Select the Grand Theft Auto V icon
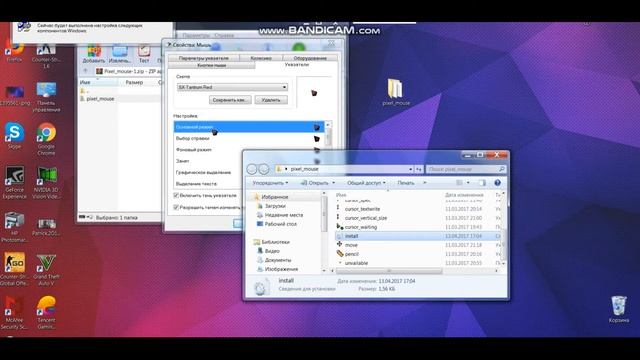The width and height of the screenshot is (640, 360). point(46,269)
